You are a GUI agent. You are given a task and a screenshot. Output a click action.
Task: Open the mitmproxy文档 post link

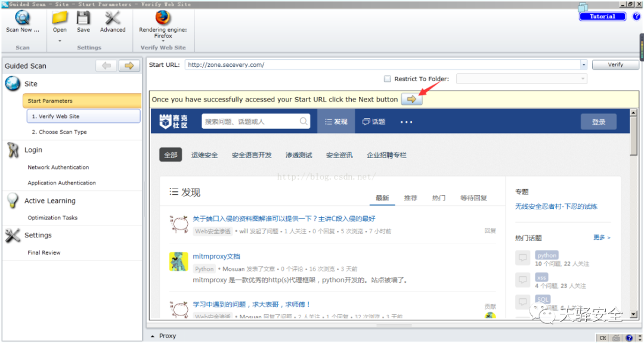click(216, 257)
